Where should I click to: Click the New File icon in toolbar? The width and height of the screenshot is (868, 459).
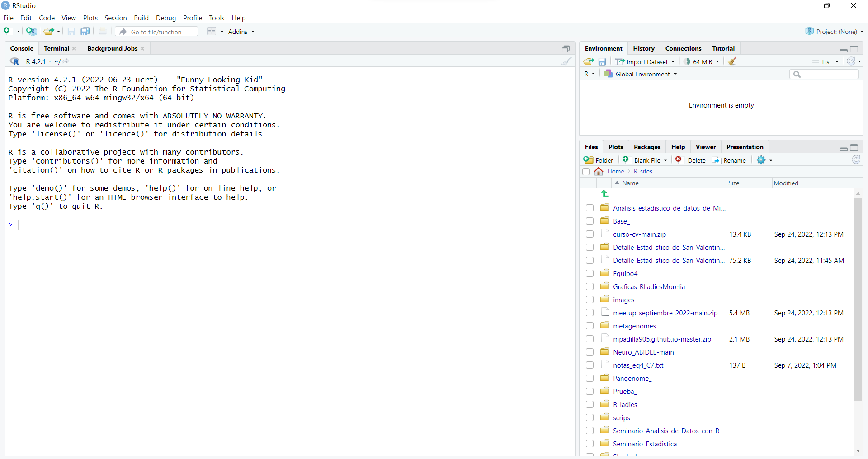click(7, 31)
